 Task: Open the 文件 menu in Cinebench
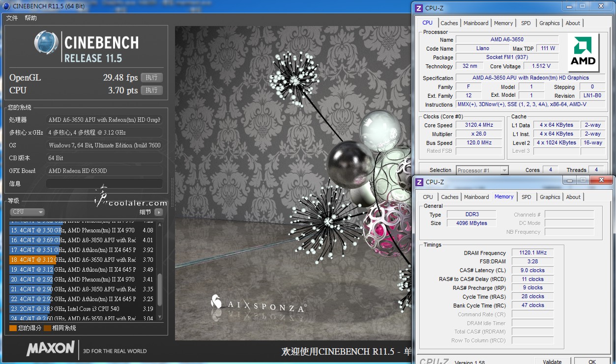coord(12,18)
